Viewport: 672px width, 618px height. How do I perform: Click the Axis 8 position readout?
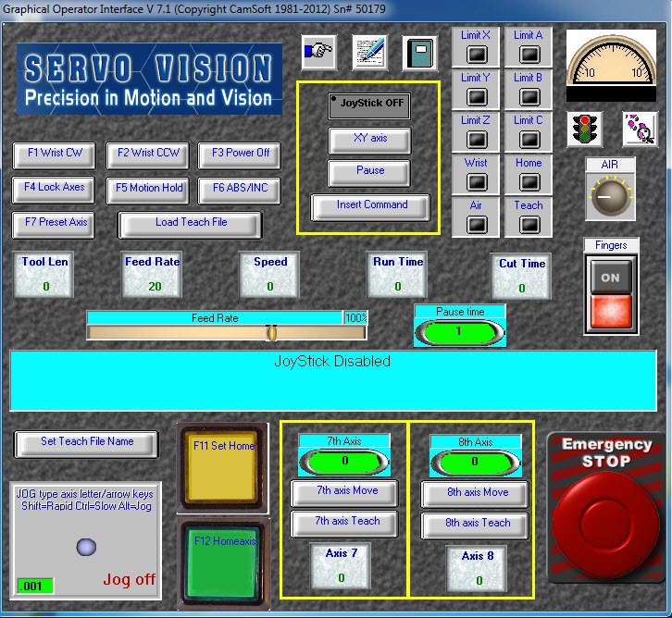pyautogui.click(x=477, y=569)
